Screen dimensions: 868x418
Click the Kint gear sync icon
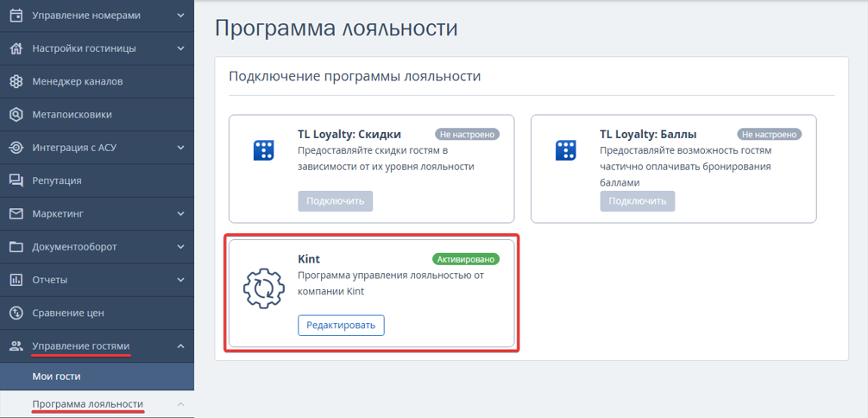[264, 288]
